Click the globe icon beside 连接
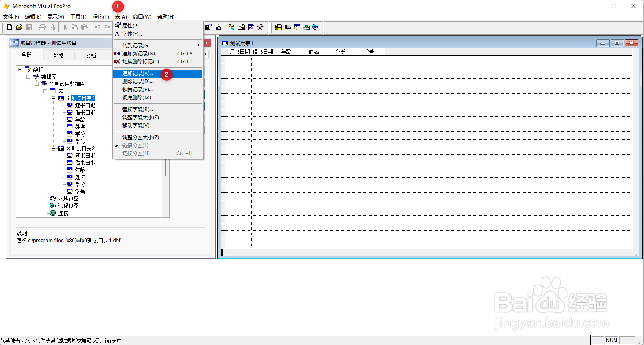 [x=53, y=213]
